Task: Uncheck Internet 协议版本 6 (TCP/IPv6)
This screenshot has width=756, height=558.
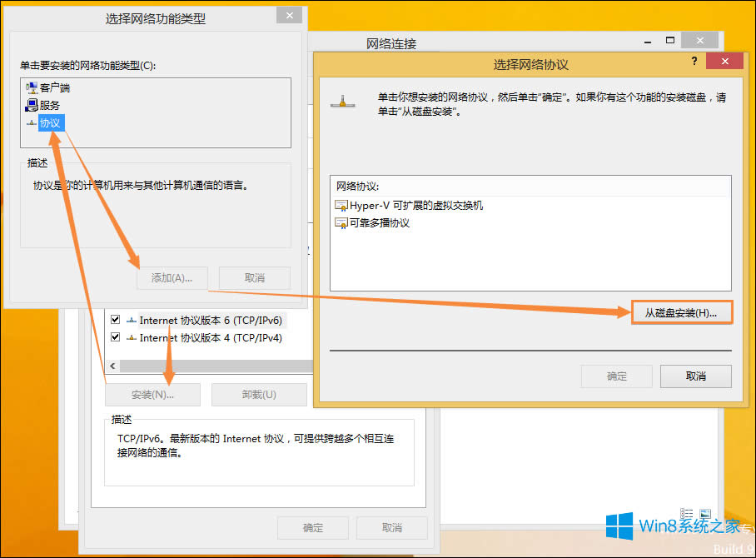Action: point(114,319)
